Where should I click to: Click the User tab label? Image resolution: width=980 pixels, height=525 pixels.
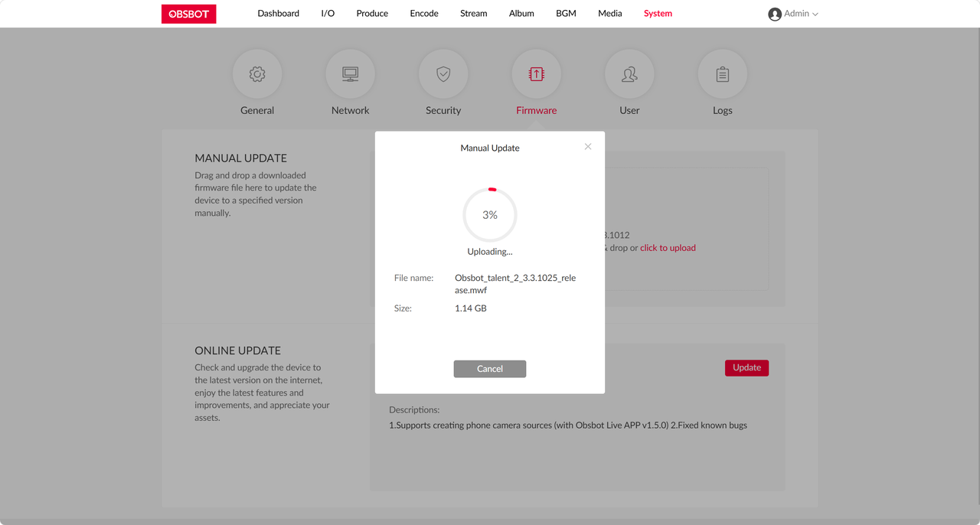(x=629, y=110)
